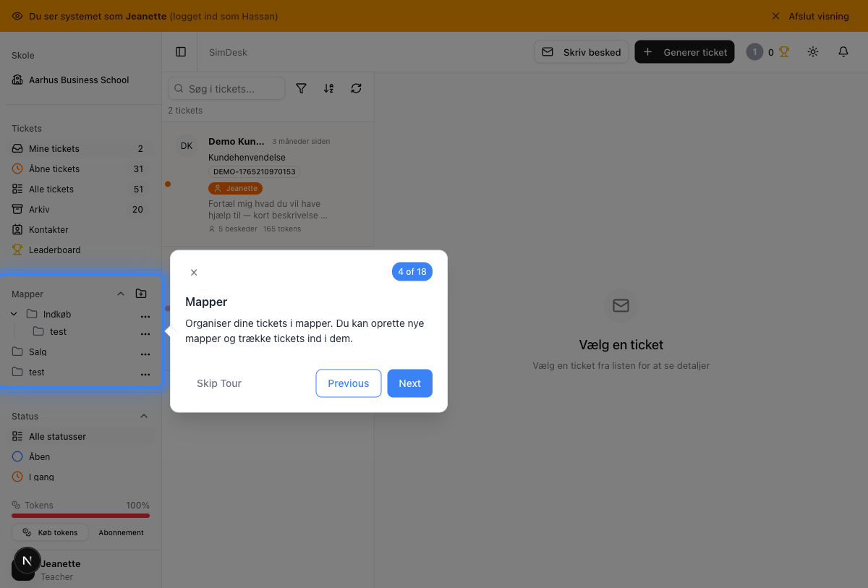Create a new folder with the folder-plus icon
The height and width of the screenshot is (588, 868).
141,294
